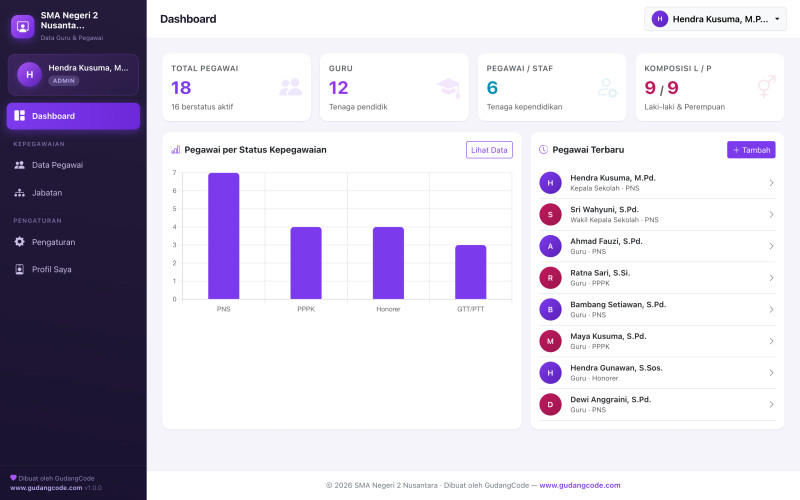Click the 'Guru · Honorer' text
This screenshot has width=800, height=500.
pyautogui.click(x=594, y=378)
